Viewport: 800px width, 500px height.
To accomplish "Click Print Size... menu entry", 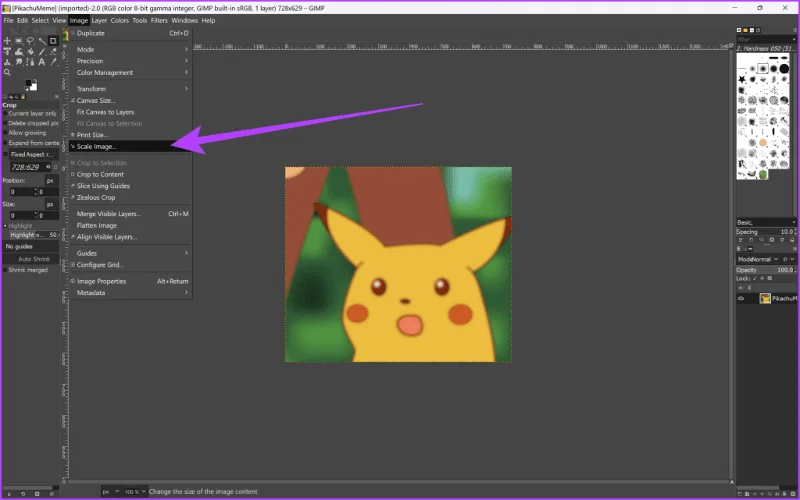I will [x=130, y=135].
